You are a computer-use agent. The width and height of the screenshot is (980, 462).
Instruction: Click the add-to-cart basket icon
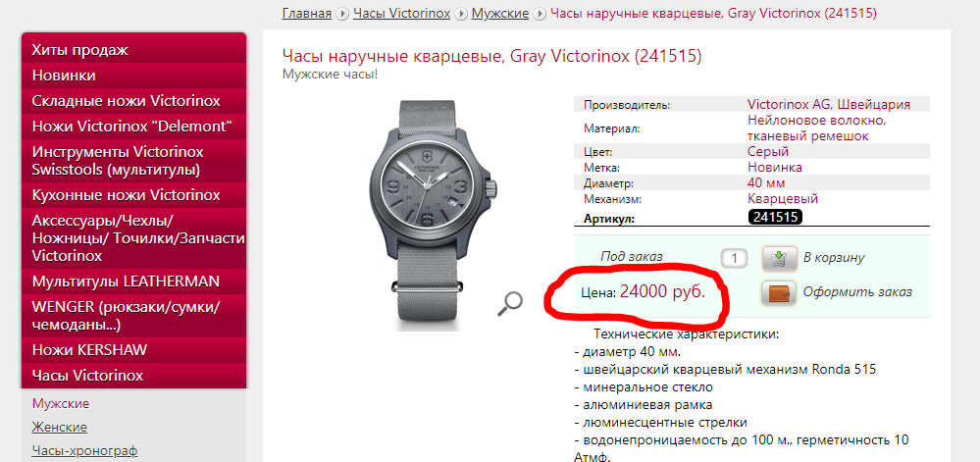[x=779, y=258]
